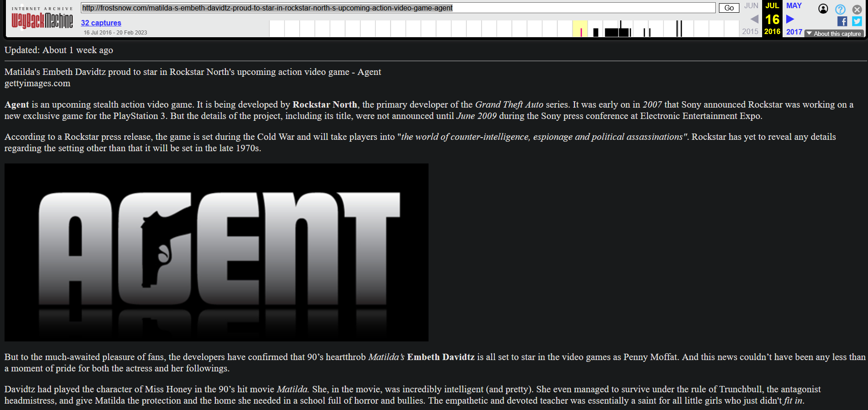Go to previous capture arrow
868x410 pixels.
(754, 19)
